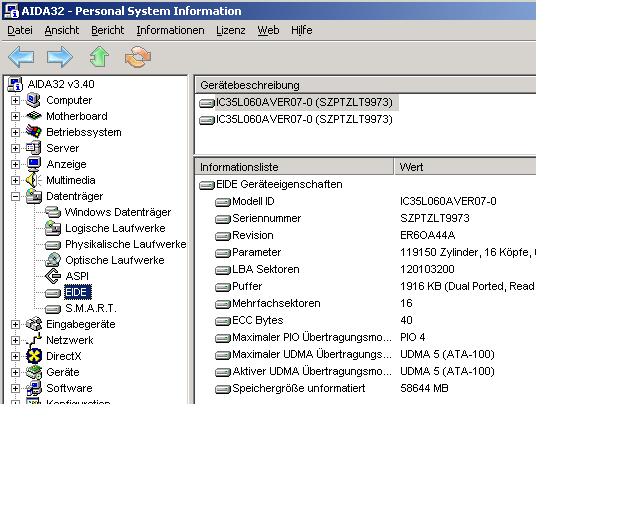
Task: Select the S.M.A.R.T. tree item
Action: tap(91, 308)
